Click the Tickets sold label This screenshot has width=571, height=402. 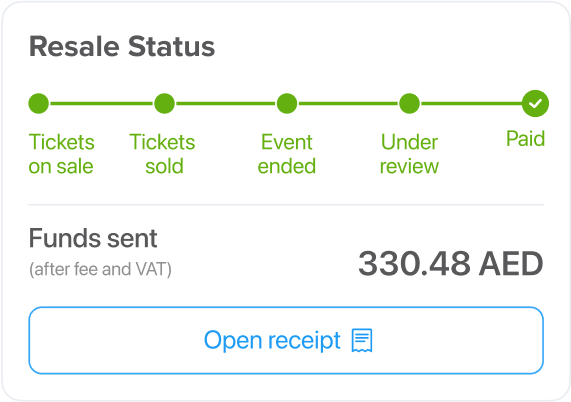(x=162, y=154)
